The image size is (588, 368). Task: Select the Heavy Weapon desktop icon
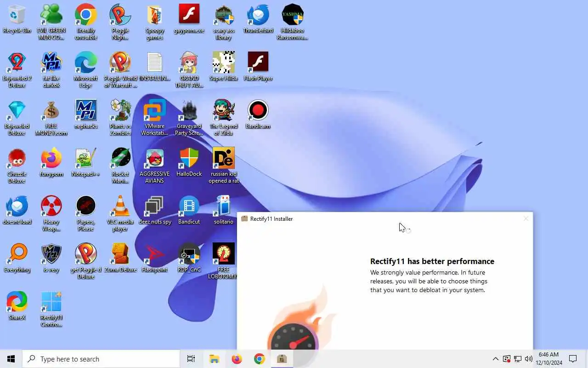click(x=51, y=213)
